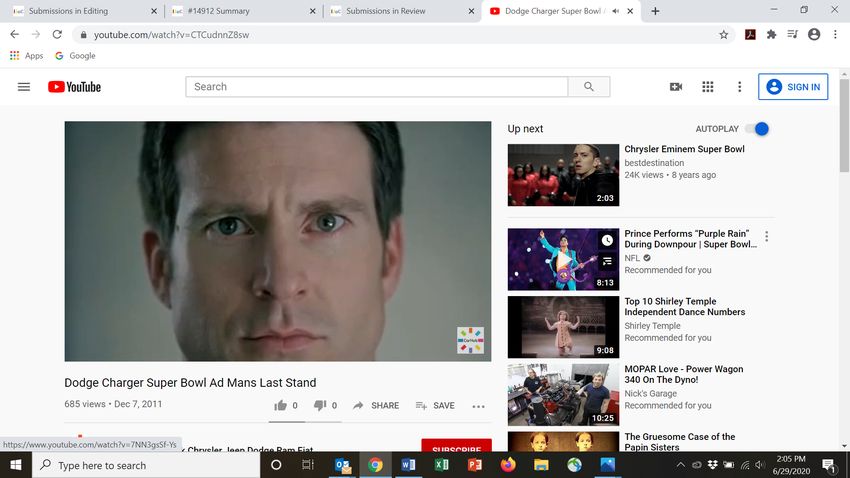Click the SHARE button
This screenshot has width=850, height=478.
pos(376,405)
